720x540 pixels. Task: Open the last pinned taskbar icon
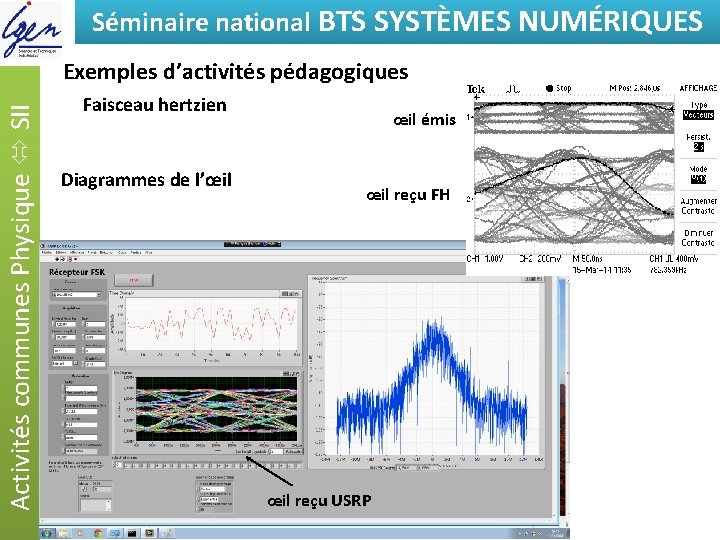[167, 533]
